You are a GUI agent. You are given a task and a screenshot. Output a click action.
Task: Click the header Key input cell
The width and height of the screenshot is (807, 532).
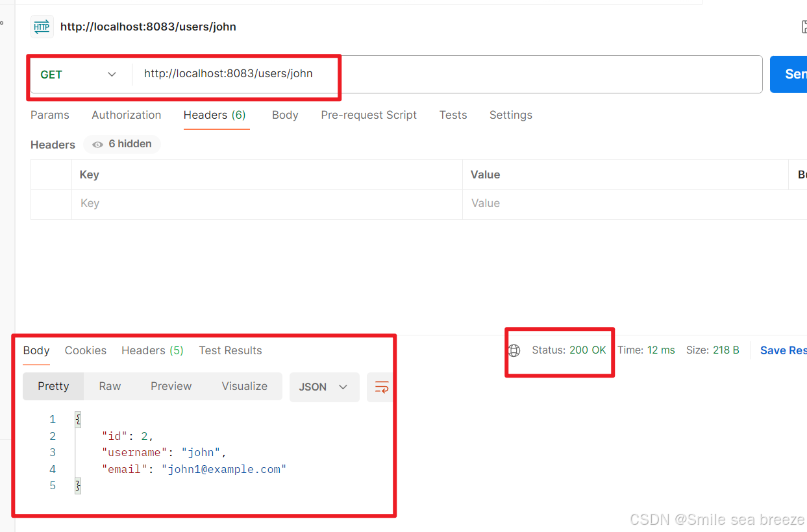tap(267, 204)
